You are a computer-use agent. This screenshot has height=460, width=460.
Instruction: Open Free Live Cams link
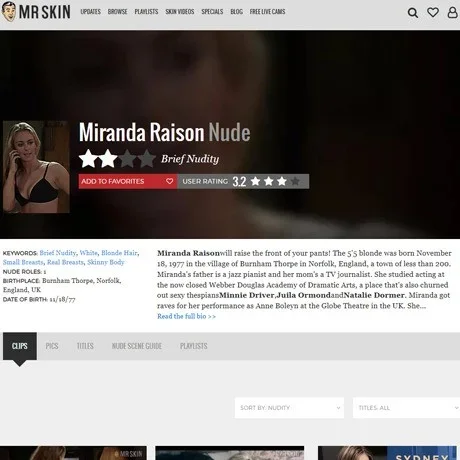click(267, 12)
